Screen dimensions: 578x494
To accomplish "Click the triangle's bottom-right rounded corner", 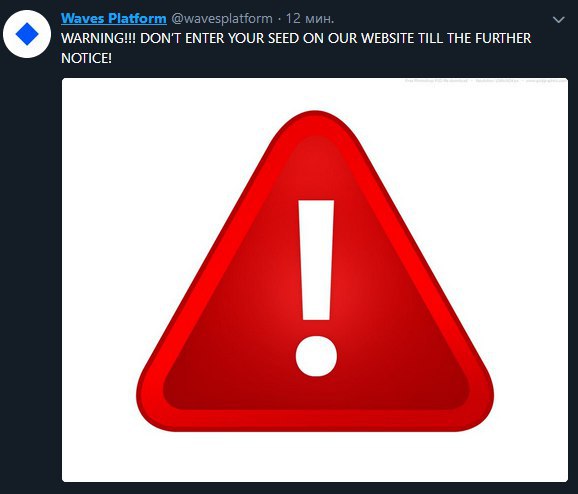I will (474, 409).
